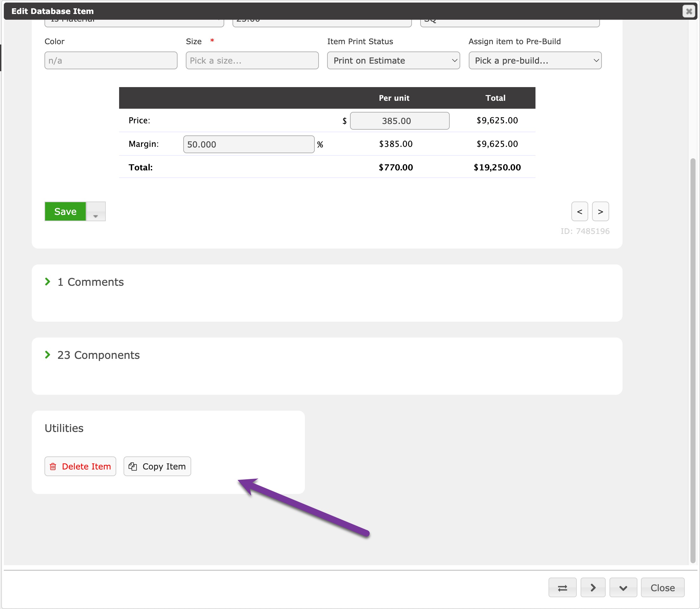Screen dimensions: 700x609
Task: Click the down chevron icon in footer
Action: (623, 588)
